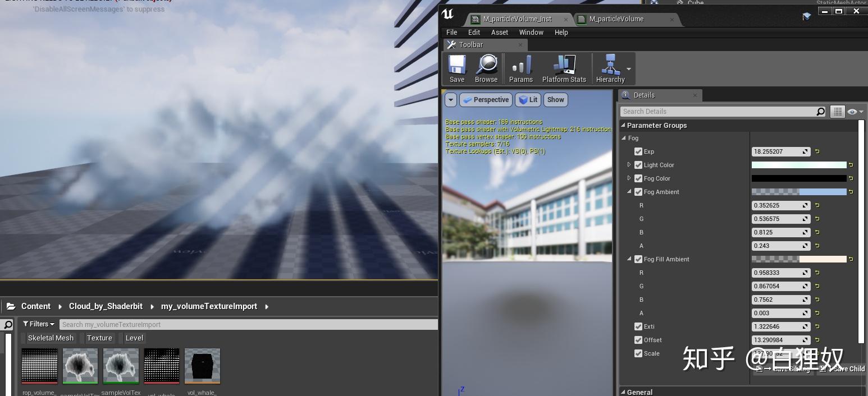
Task: Open Platform Stats from the toolbar
Action: (564, 67)
